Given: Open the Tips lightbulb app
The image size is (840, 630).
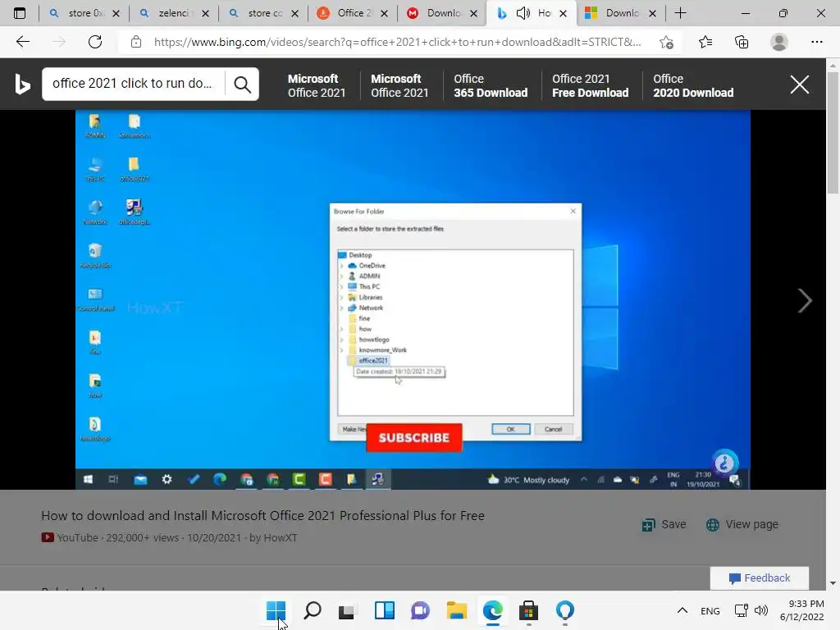Looking at the screenshot, I should point(565,610).
